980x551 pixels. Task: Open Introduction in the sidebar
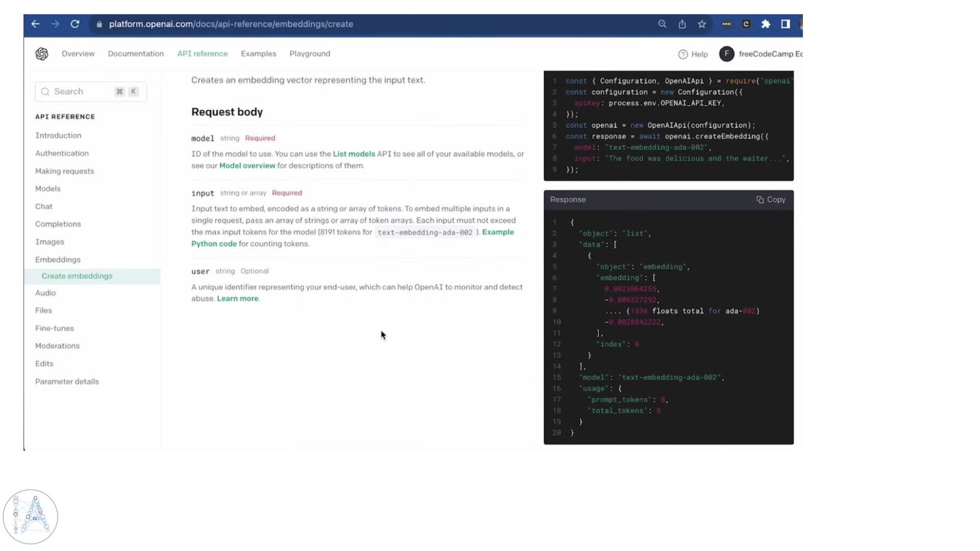tap(58, 135)
